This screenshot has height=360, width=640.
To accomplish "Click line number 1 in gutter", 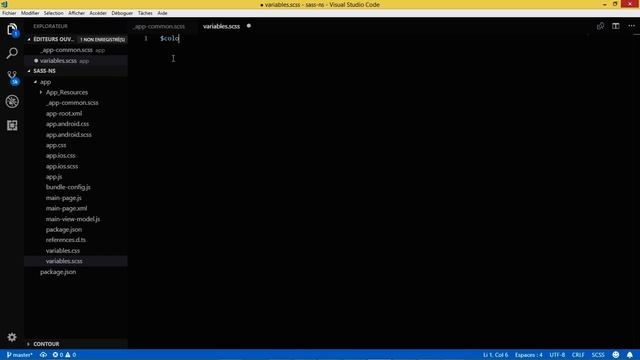I will pyautogui.click(x=146, y=38).
